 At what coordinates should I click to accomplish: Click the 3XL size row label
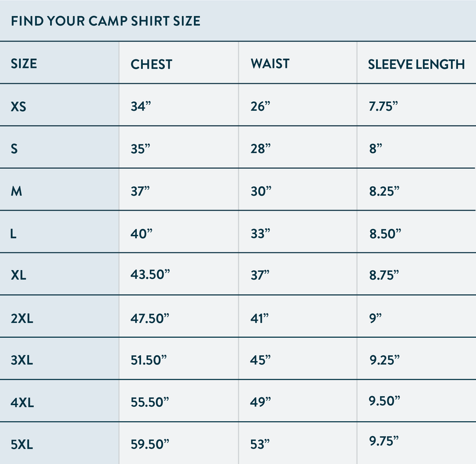tap(23, 360)
